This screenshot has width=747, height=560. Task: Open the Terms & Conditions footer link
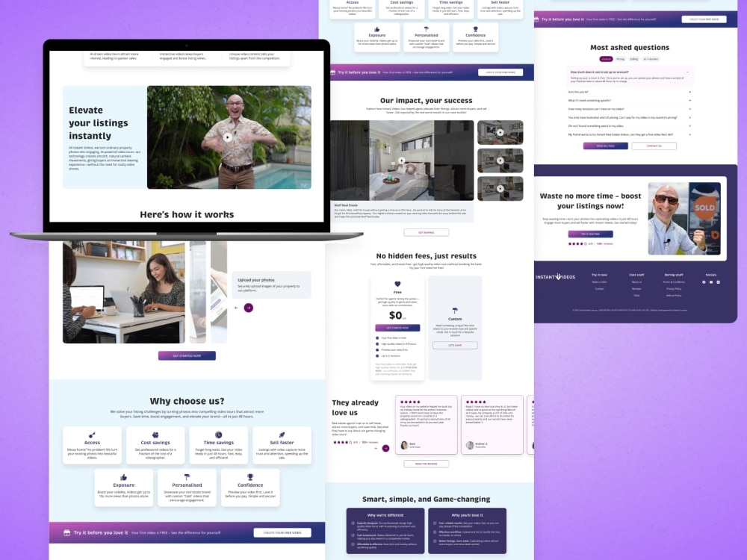pyautogui.click(x=674, y=282)
